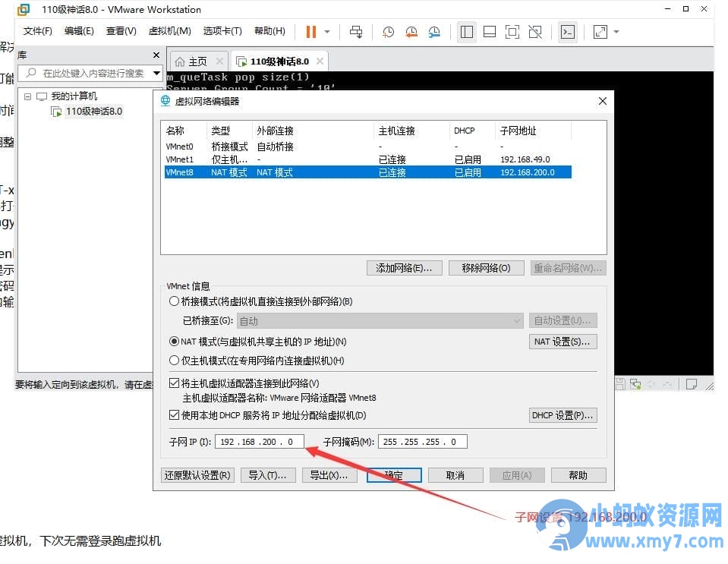Image resolution: width=728 pixels, height=564 pixels.
Task: Click the message log status bar icon
Action: 692,384
